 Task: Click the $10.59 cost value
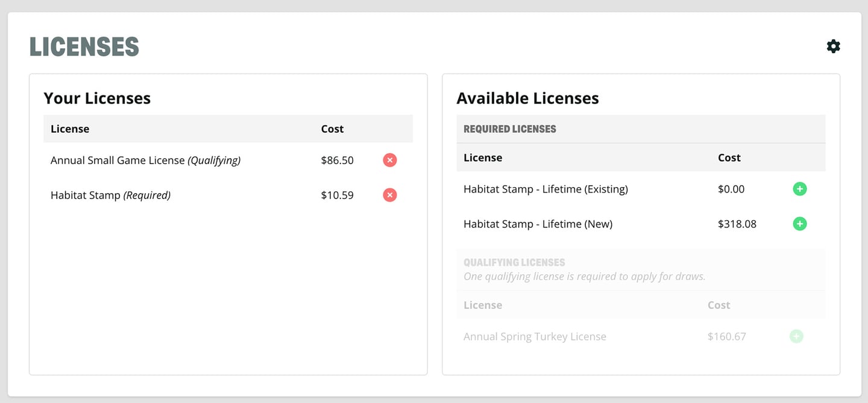[338, 195]
